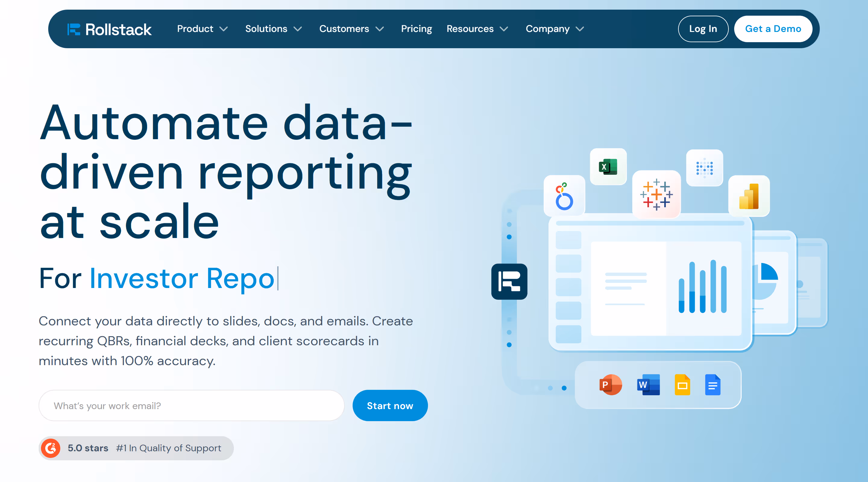
Task: Click the bar chart in the dashboard illustration
Action: pos(702,287)
